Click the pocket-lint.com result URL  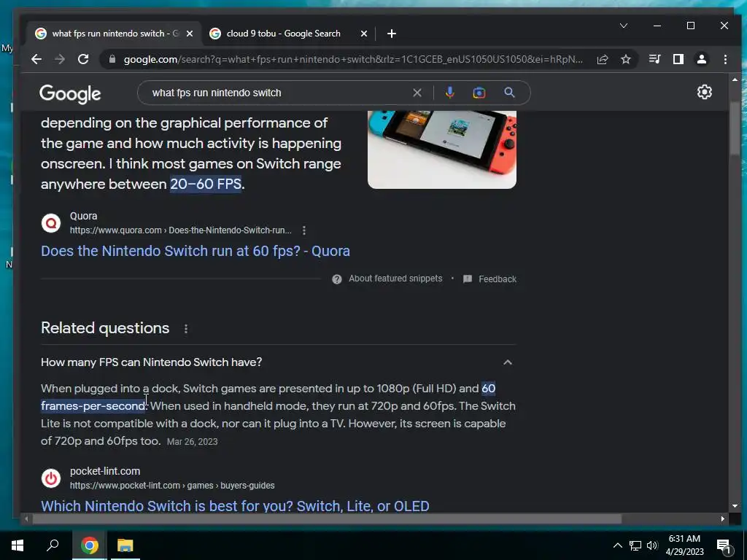172,486
